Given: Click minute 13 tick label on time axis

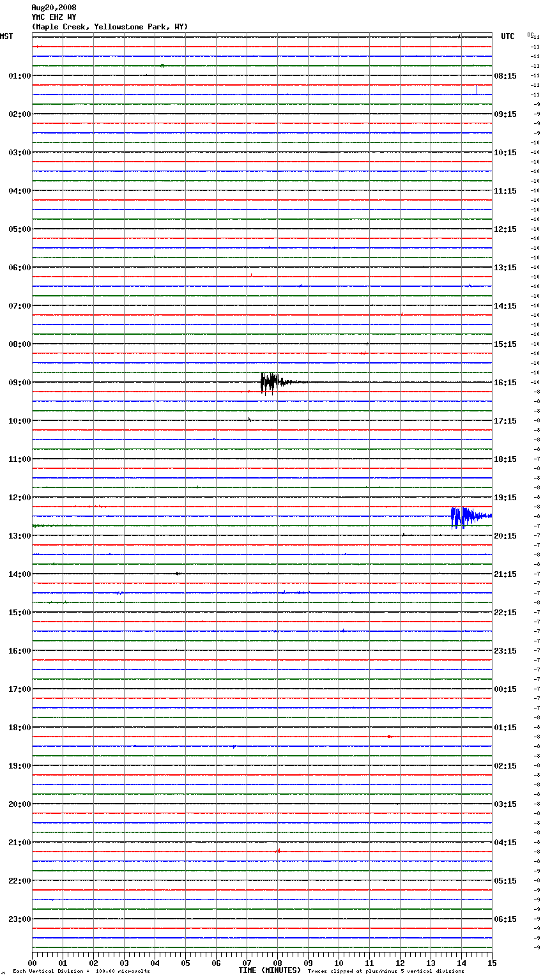Looking at the screenshot, I should point(431,963).
